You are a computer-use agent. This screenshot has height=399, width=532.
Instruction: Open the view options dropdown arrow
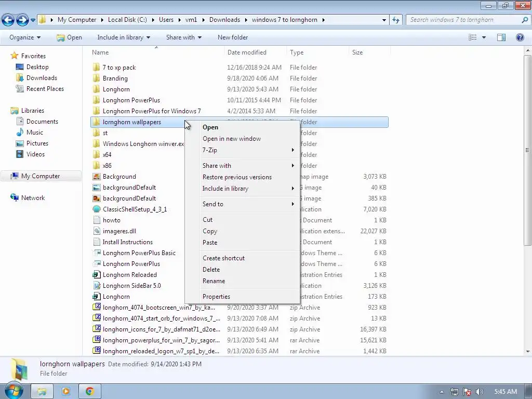point(484,37)
